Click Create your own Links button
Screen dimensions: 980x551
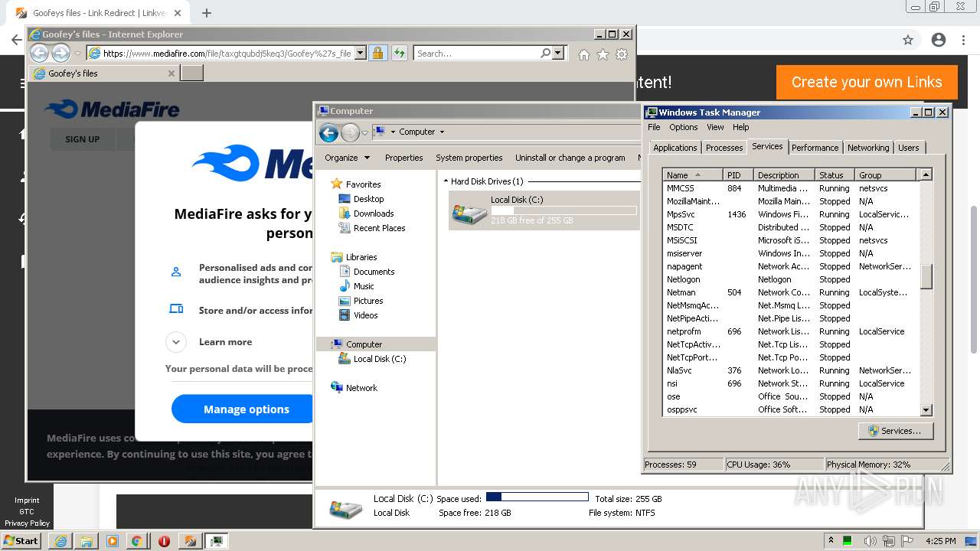point(867,82)
